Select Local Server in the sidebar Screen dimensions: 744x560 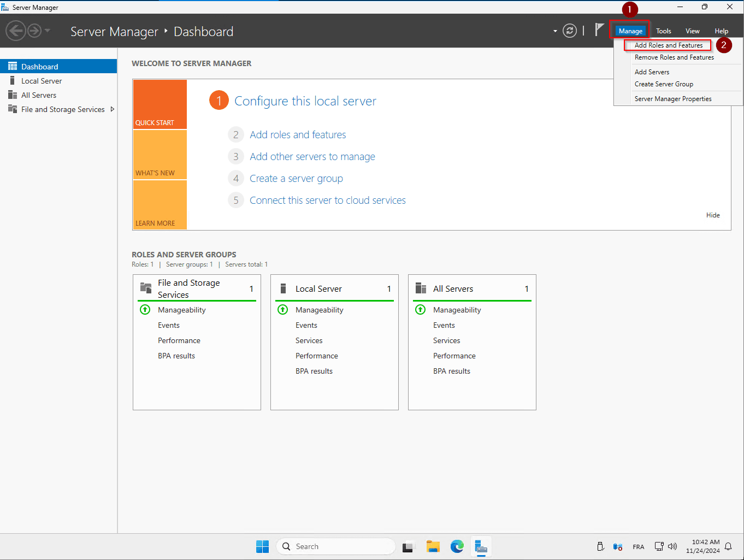point(42,81)
